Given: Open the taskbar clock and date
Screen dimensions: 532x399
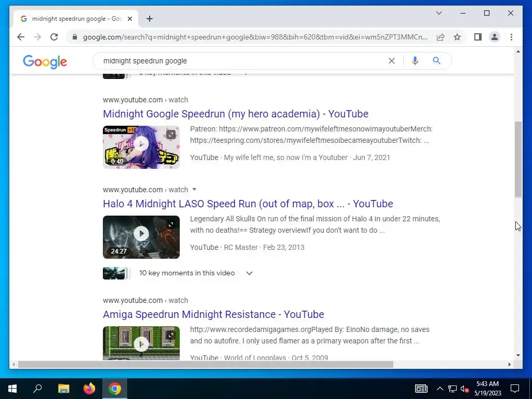Looking at the screenshot, I should coord(487,389).
